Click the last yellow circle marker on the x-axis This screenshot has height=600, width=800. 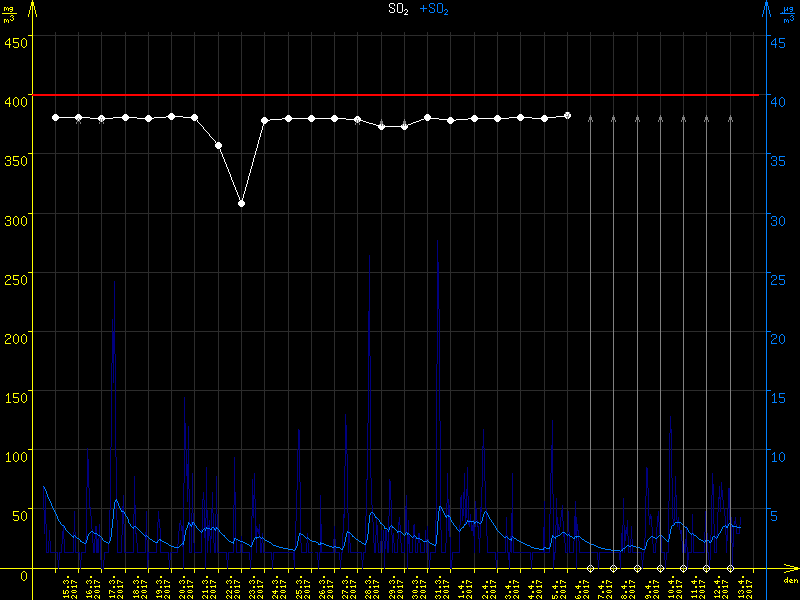(730, 569)
